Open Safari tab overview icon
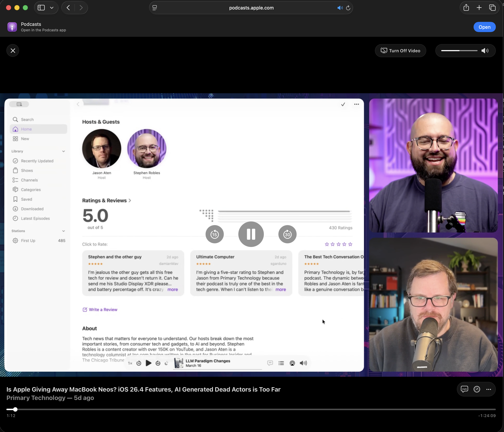 [x=492, y=8]
